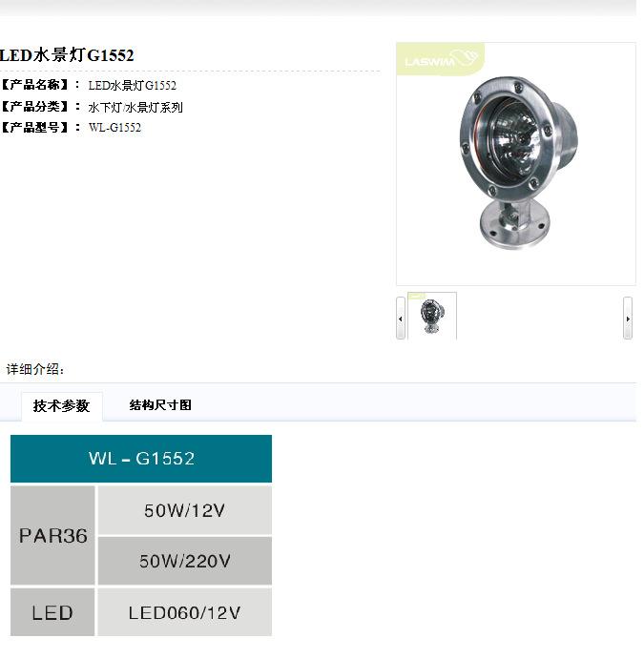Click the 详细介绍 section label

pos(35,369)
